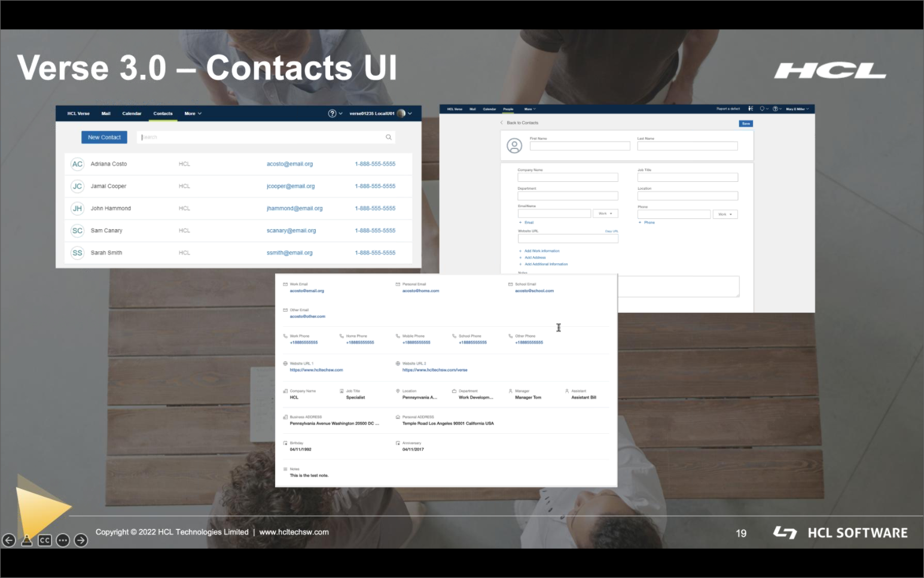Click the Website URL 1 globe icon
This screenshot has height=578, width=924.
pos(285,363)
